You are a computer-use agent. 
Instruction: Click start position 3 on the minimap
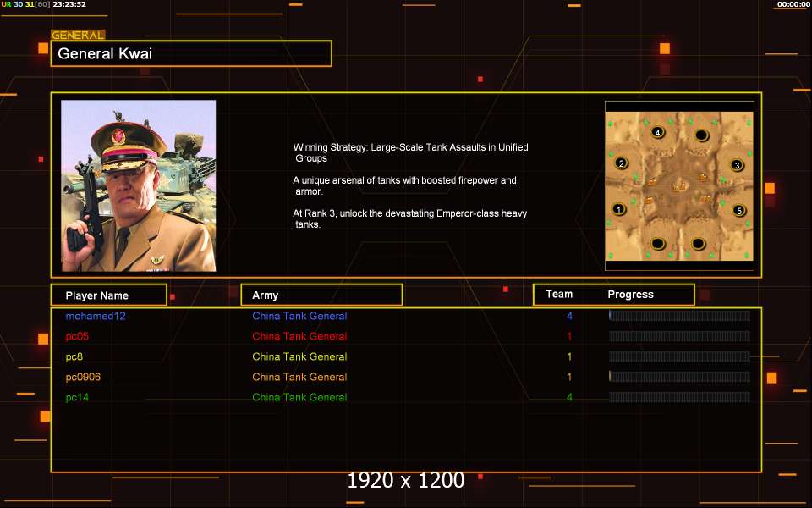tap(737, 166)
